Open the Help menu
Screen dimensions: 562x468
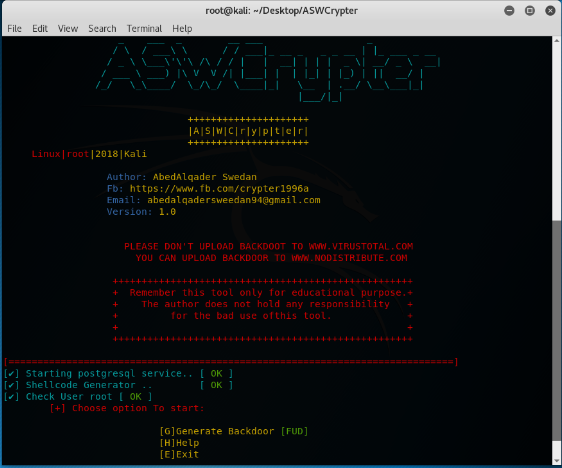182,28
